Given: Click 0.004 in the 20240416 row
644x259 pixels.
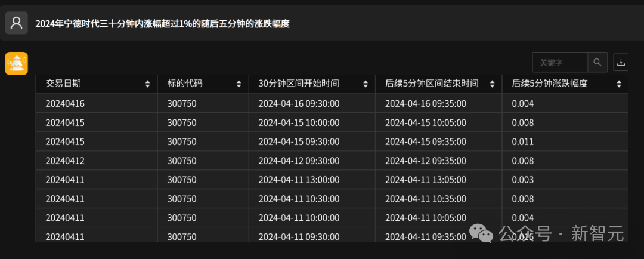Looking at the screenshot, I should point(522,104).
